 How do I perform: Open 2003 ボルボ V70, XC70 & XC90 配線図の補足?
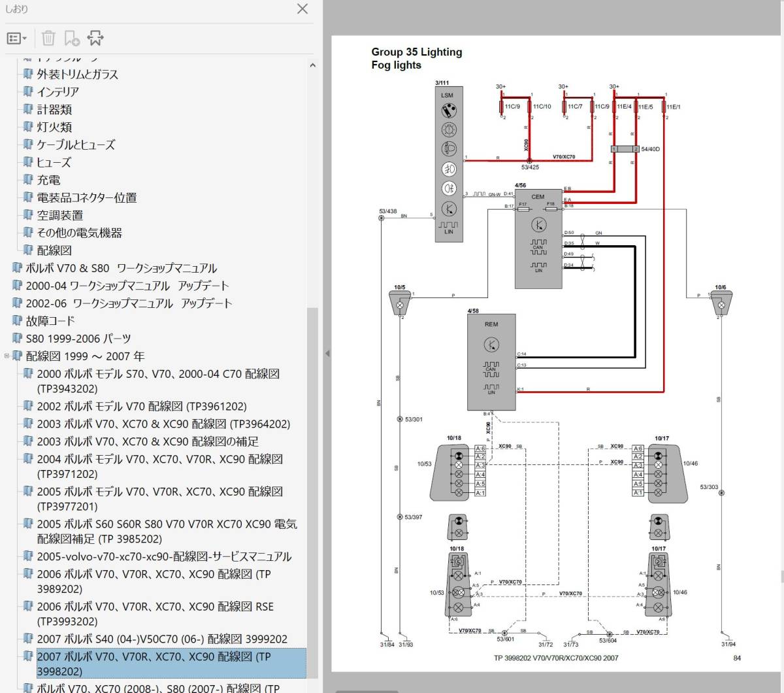147,441
